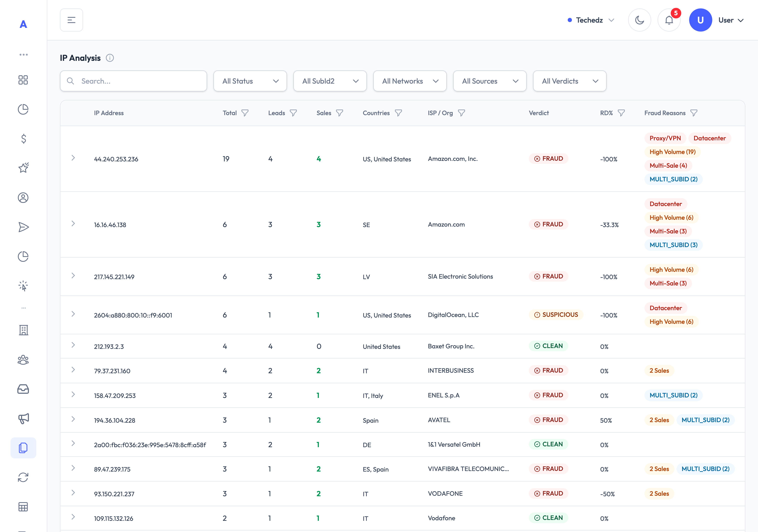Screen dimensions: 758x532
Task: Open the Techedz workspace dropdown
Action: coord(591,20)
